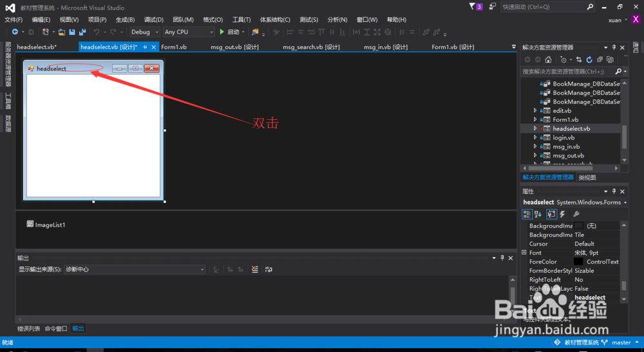Toggle pin on headselect.vb design tab
The height and width of the screenshot is (352, 644).
144,47
